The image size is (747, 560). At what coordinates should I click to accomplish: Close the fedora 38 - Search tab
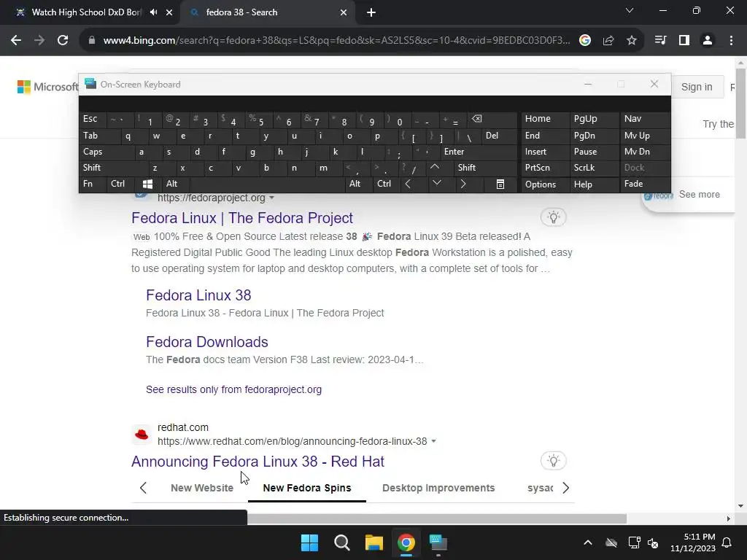344,12
